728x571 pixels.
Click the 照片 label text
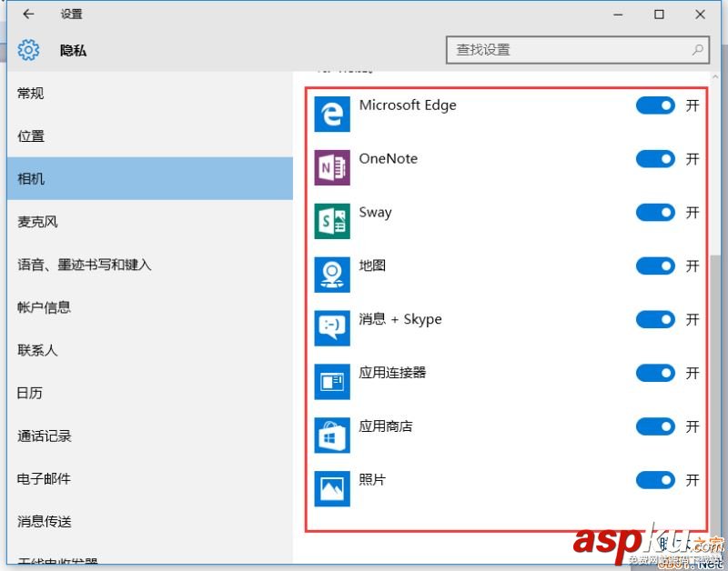pos(372,479)
